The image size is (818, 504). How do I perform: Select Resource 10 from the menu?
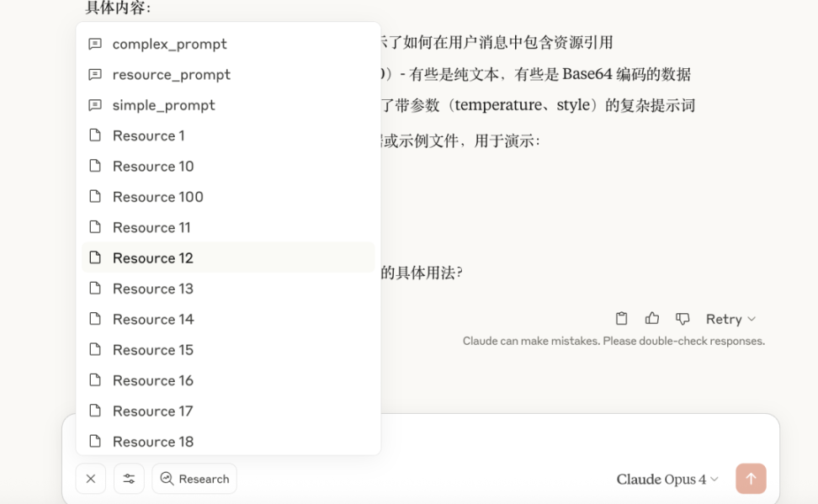point(152,167)
